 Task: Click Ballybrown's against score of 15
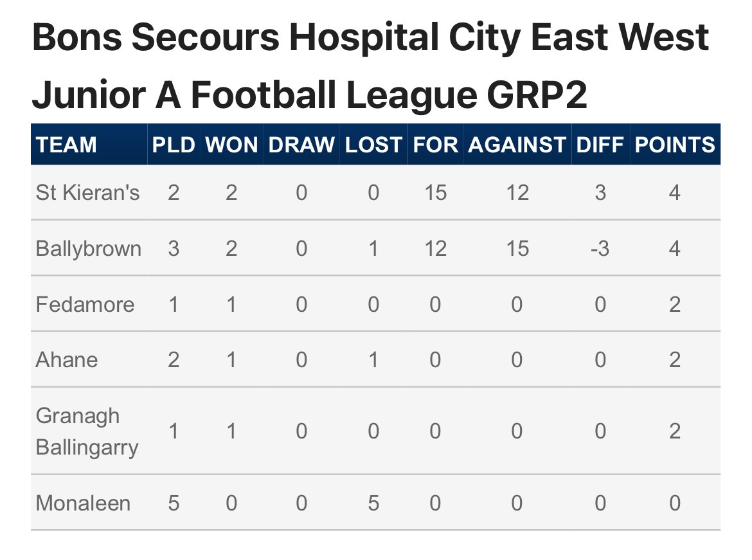point(517,248)
